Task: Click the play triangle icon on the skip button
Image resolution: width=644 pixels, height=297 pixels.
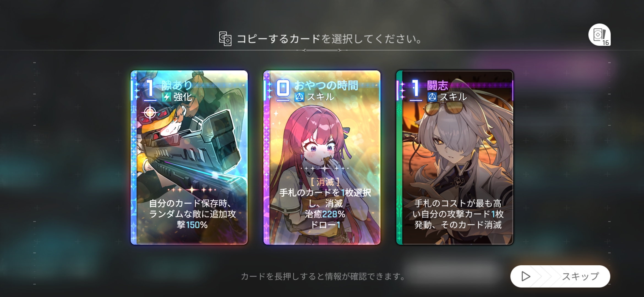Action: 526,276
